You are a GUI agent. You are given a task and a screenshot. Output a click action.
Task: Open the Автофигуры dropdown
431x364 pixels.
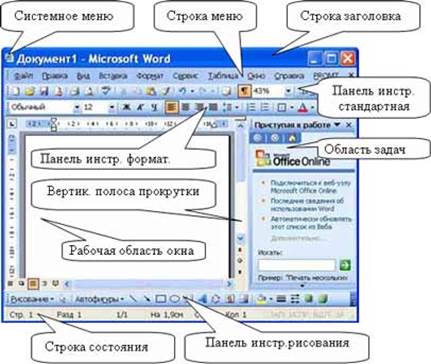99,299
